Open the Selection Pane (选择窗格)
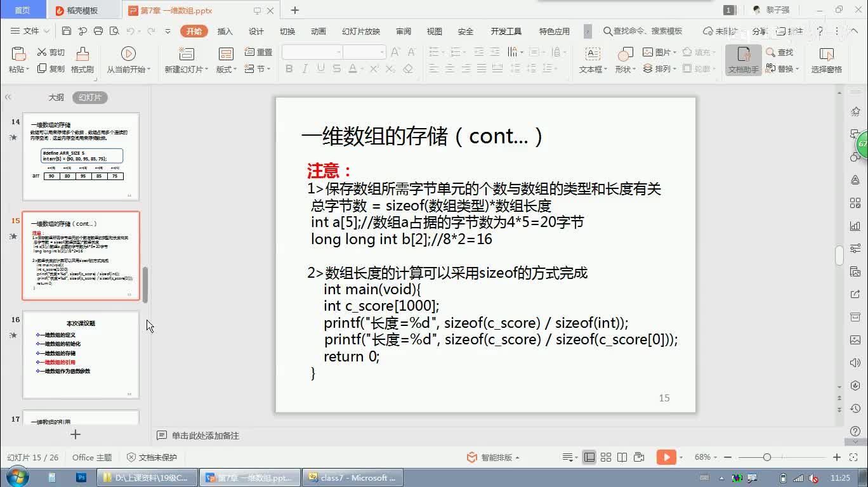This screenshot has width=868, height=487. [x=826, y=61]
